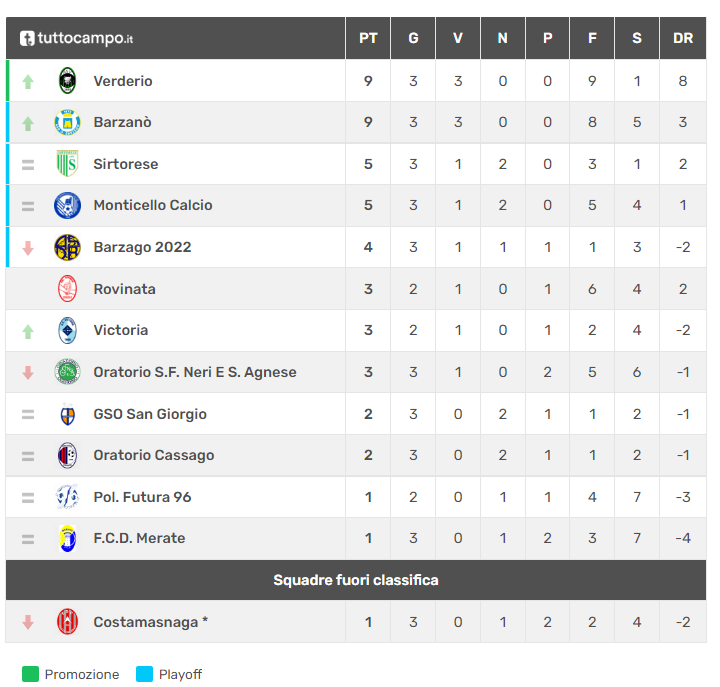Viewport: 720px width, 687px height.
Task: Click the Verderio team crest
Action: coord(67,81)
